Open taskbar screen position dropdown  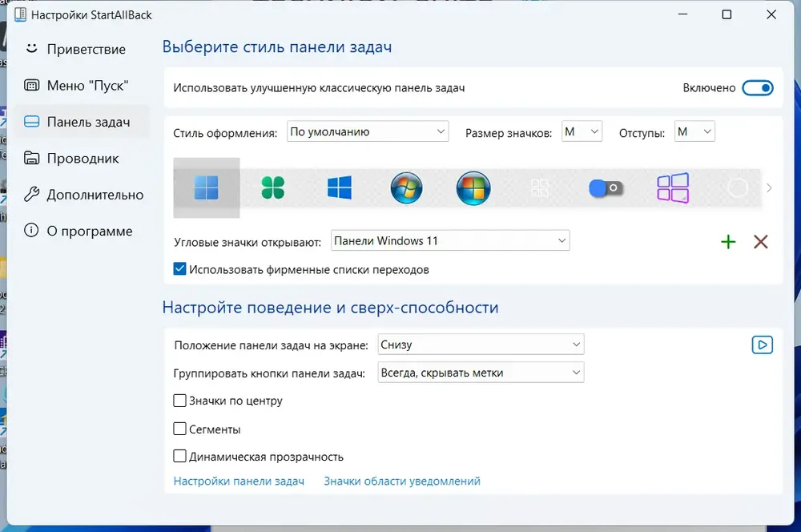(x=481, y=345)
